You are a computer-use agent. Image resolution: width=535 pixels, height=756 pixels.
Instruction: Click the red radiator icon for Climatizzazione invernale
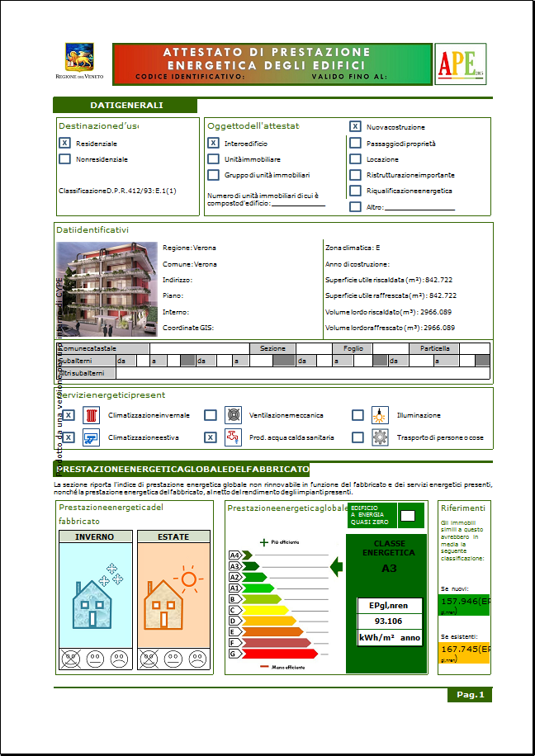pos(91,415)
